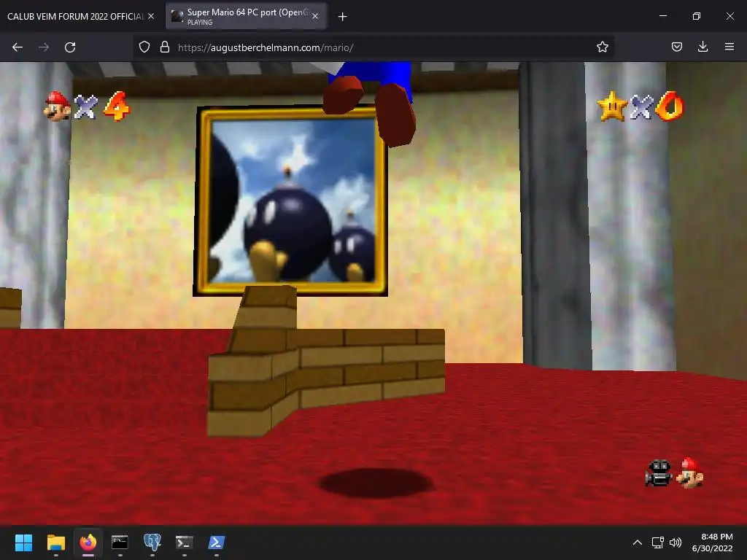This screenshot has width=747, height=560.
Task: Close the CALUB VEIM FORUM tab
Action: [151, 16]
